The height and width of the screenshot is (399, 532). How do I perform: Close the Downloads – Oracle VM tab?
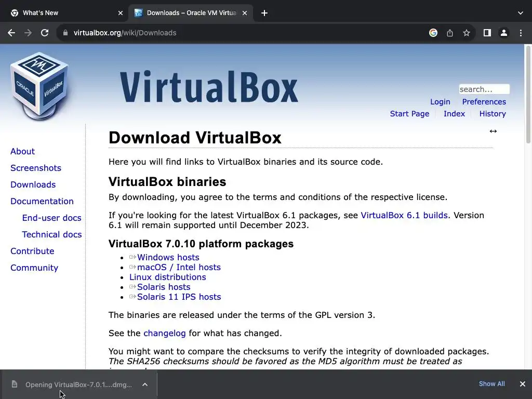tap(245, 13)
